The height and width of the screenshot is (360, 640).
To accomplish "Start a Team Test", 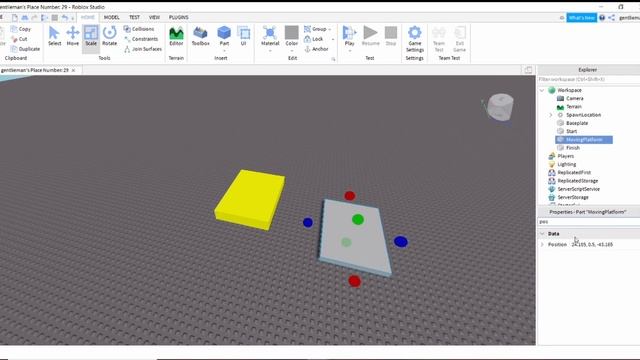I will click(439, 39).
